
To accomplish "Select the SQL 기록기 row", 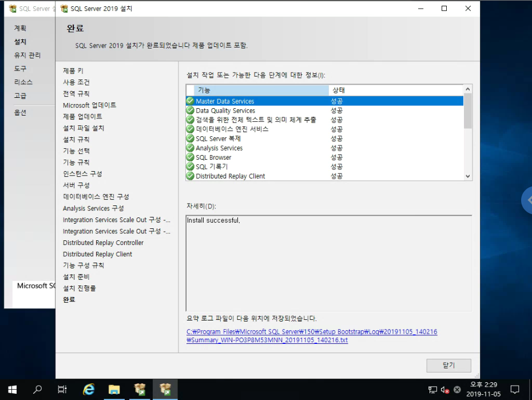I will tap(325, 167).
